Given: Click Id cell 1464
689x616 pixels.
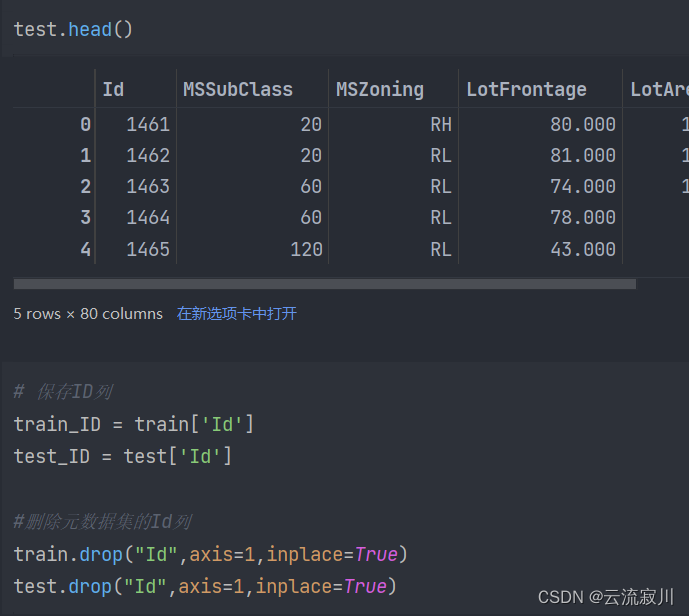Looking at the screenshot, I should [148, 217].
